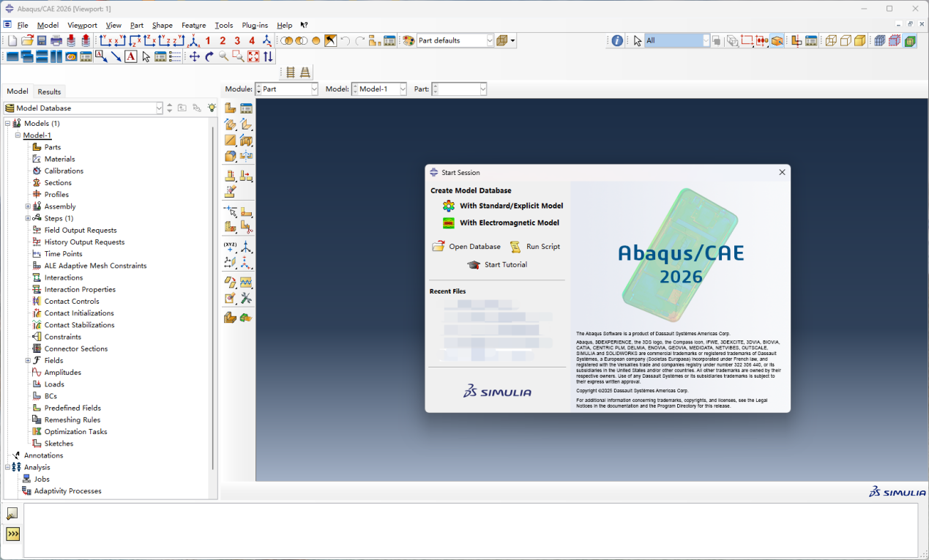Viewport: 929px width, 560px height.
Task: Click the Query information i icon
Action: (617, 41)
